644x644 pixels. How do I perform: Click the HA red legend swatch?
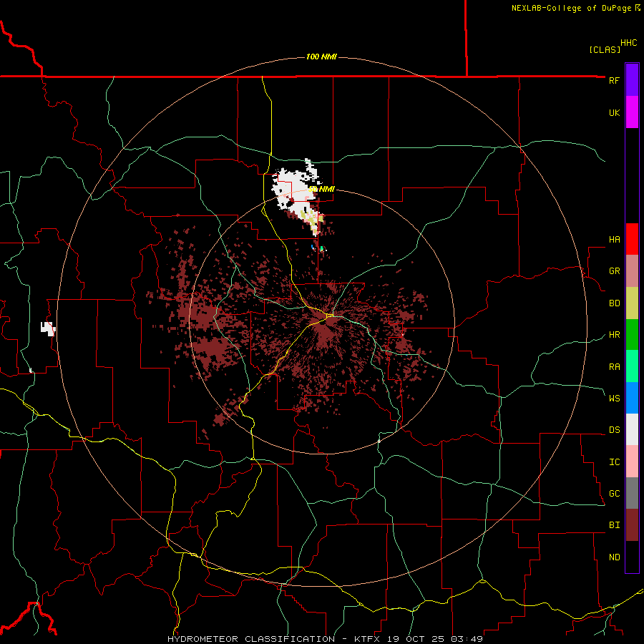632,239
